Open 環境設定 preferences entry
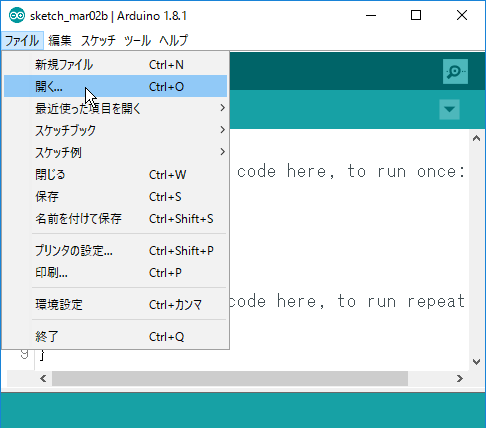Screen dimensions: 486x428 point(115,304)
